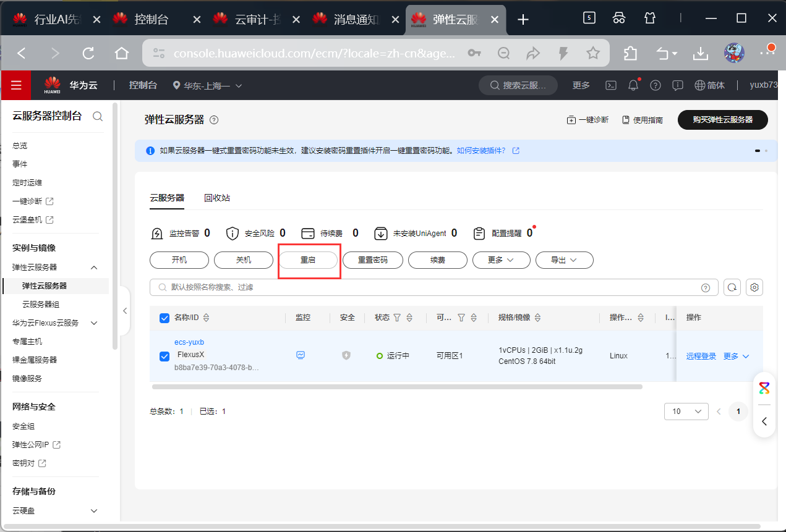Click the 远程登录 link

coord(701,357)
